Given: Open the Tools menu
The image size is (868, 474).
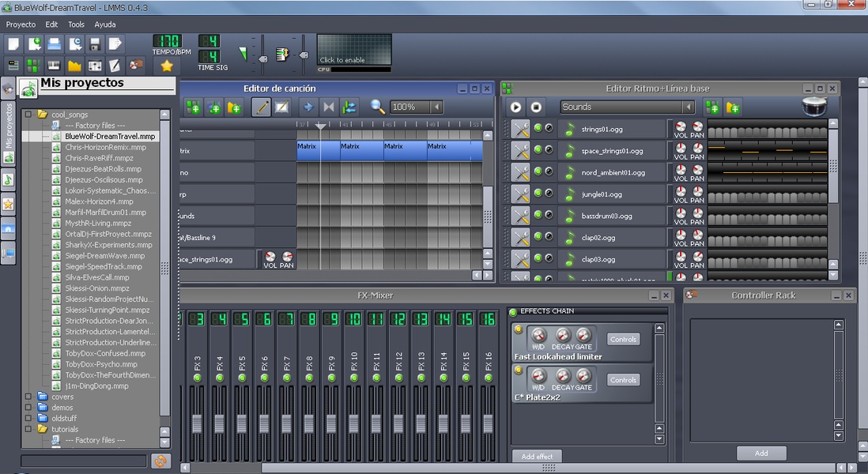Looking at the screenshot, I should point(76,24).
